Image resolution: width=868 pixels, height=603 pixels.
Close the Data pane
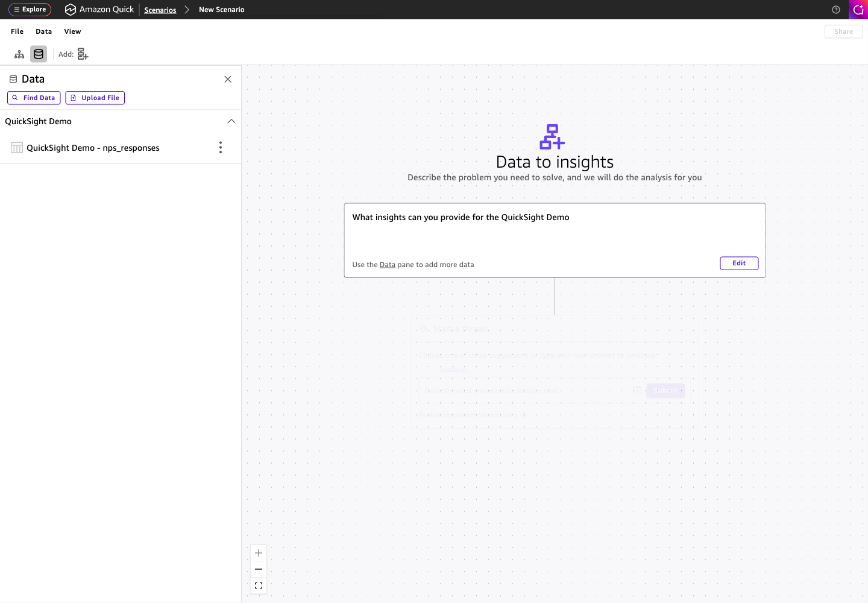click(228, 79)
